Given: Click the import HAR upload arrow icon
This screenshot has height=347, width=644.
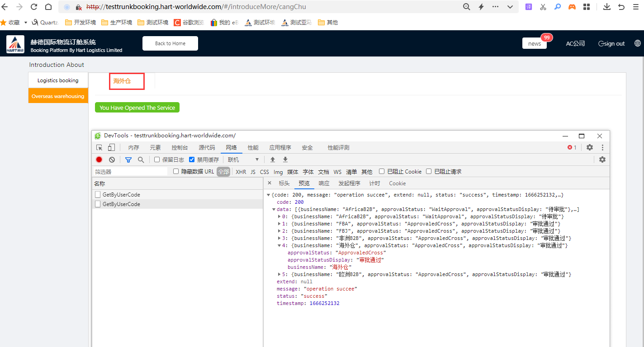Looking at the screenshot, I should [273, 159].
